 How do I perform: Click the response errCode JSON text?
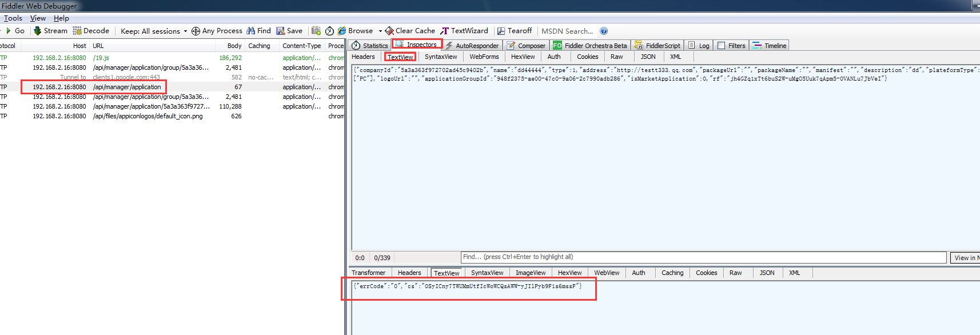click(468, 286)
